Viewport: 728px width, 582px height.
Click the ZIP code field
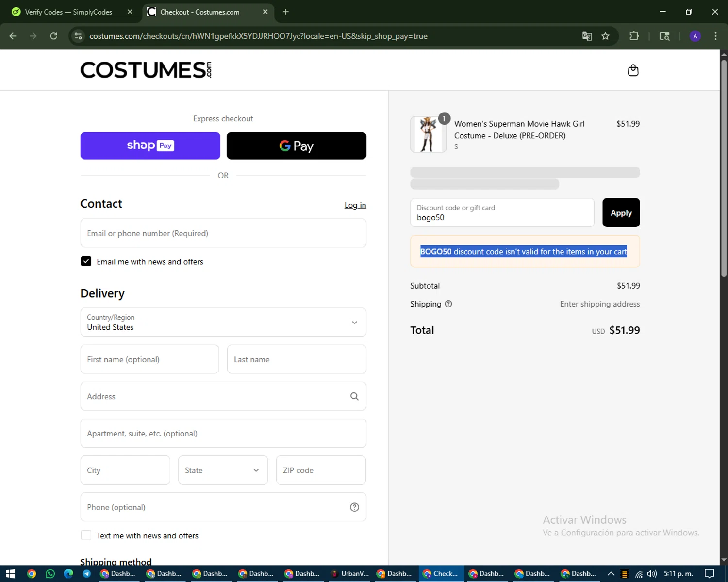coord(321,470)
